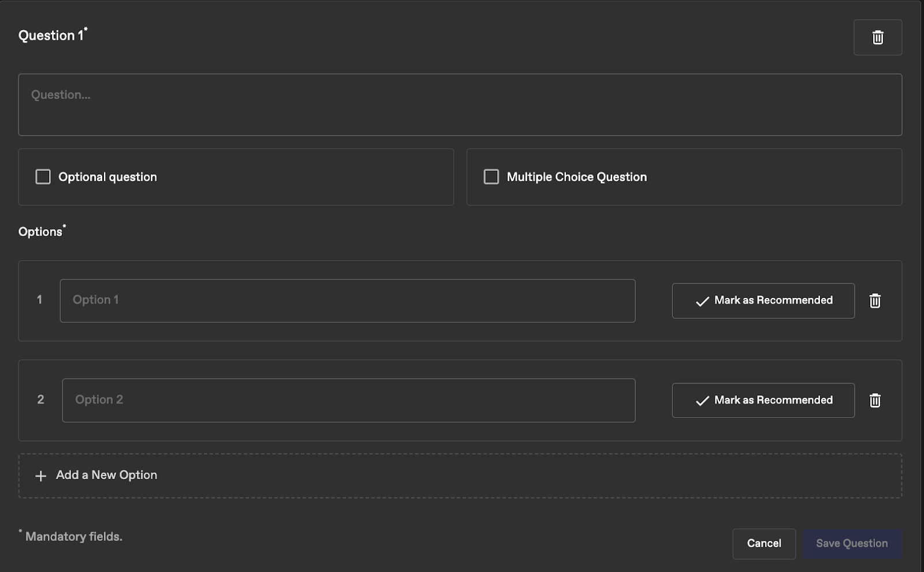Add a New Option to the question
The height and width of the screenshot is (572, 924).
pos(107,475)
